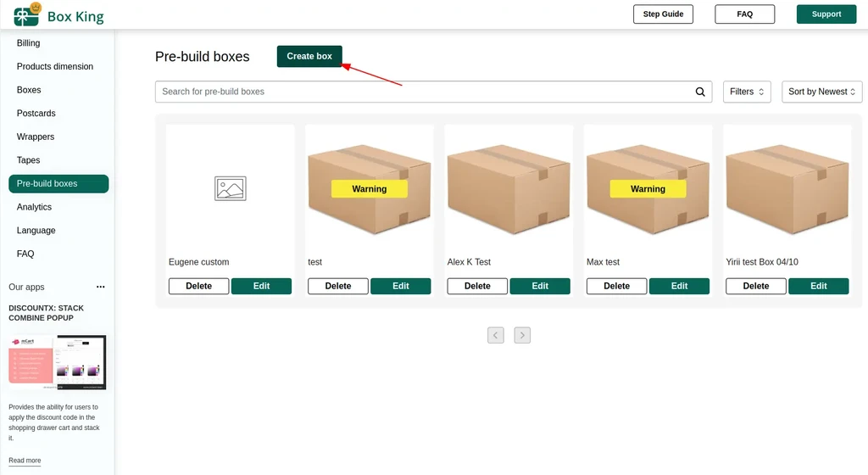Click the Yirii test Box 04/10 image
The image size is (868, 475).
(x=787, y=188)
